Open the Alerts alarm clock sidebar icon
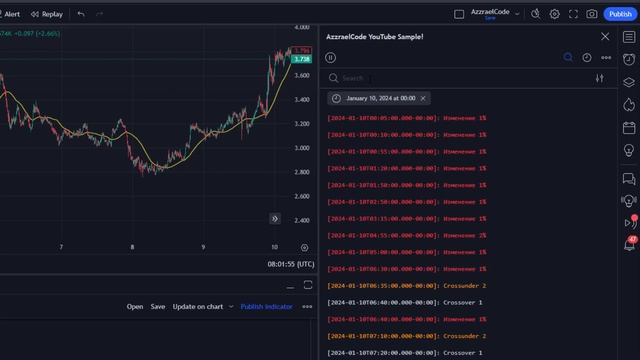This screenshot has height=360, width=640. point(629,59)
